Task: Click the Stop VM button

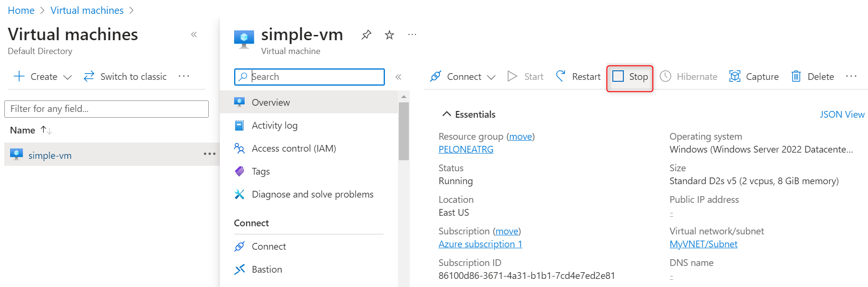Action: [630, 77]
